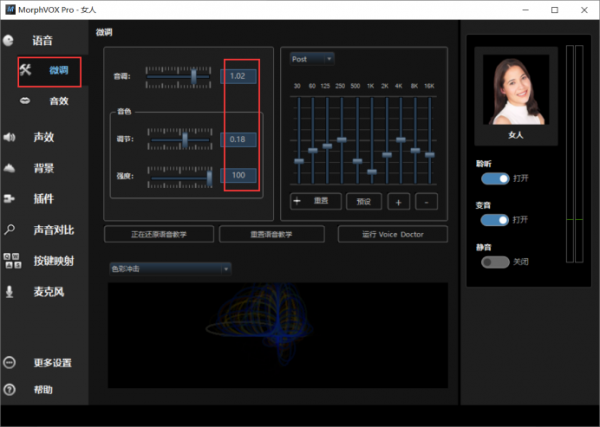This screenshot has width=600, height=427.
Task: Click the 1K equalizer band slider
Action: 372,171
